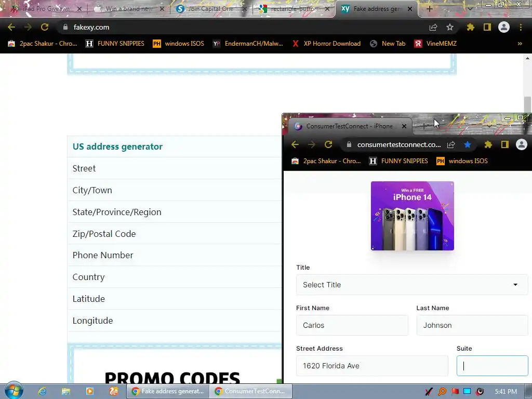Close the ConsumerTestConnect tab
The height and width of the screenshot is (399, 532).
click(x=404, y=126)
